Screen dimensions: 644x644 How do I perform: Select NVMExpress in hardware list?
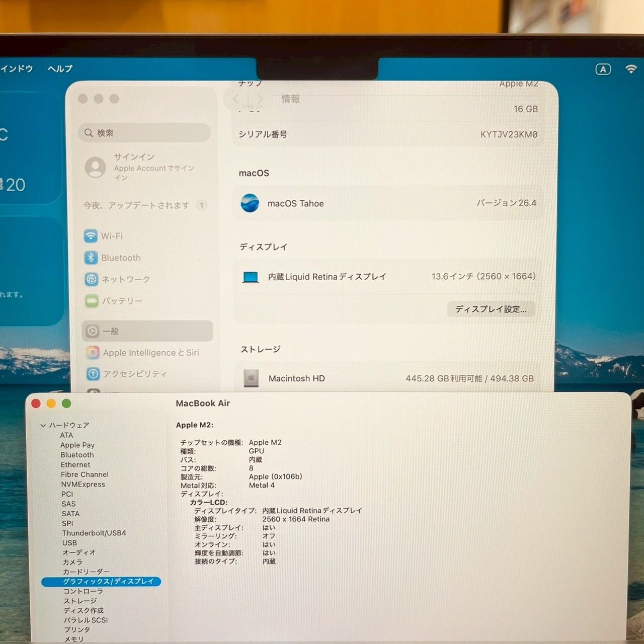tap(83, 485)
